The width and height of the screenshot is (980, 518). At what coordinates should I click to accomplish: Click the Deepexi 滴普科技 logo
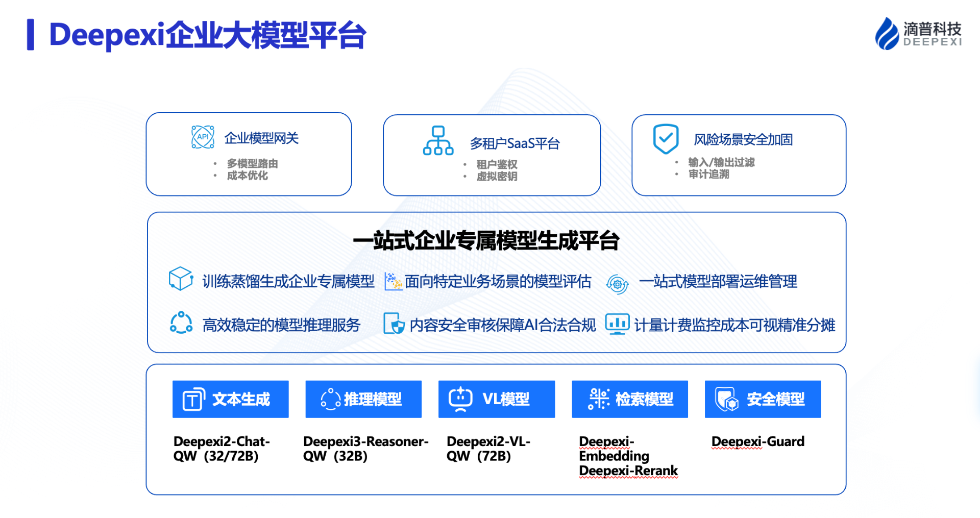coord(918,34)
